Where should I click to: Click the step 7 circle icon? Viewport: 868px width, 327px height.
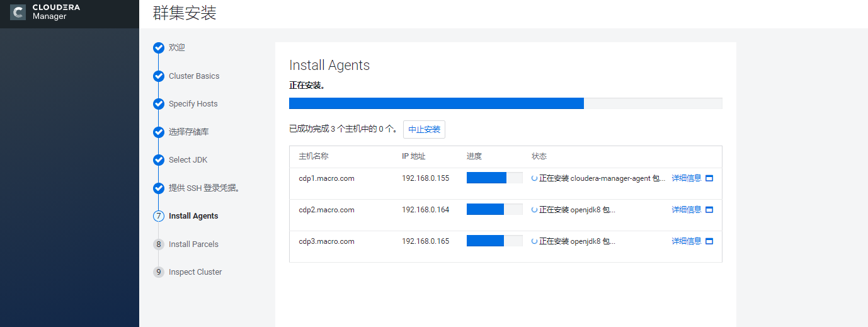(x=159, y=216)
